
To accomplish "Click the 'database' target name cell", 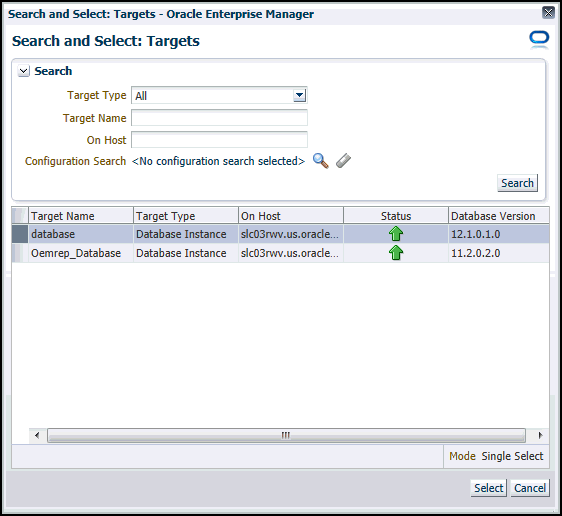I will click(x=81, y=234).
